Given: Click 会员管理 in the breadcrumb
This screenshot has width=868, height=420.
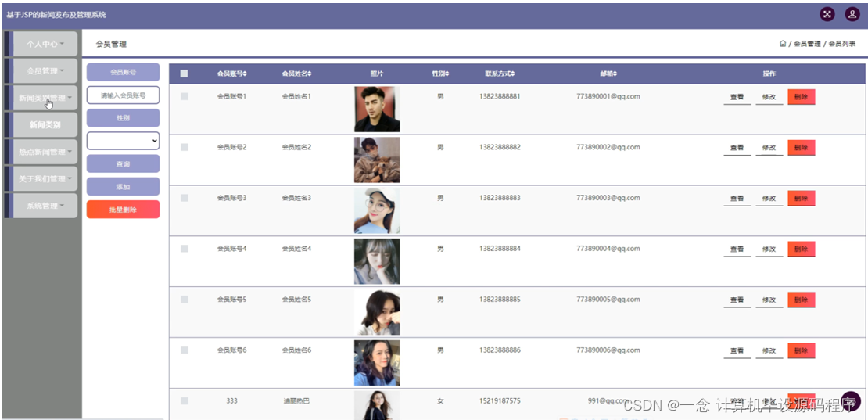Looking at the screenshot, I should pos(807,44).
